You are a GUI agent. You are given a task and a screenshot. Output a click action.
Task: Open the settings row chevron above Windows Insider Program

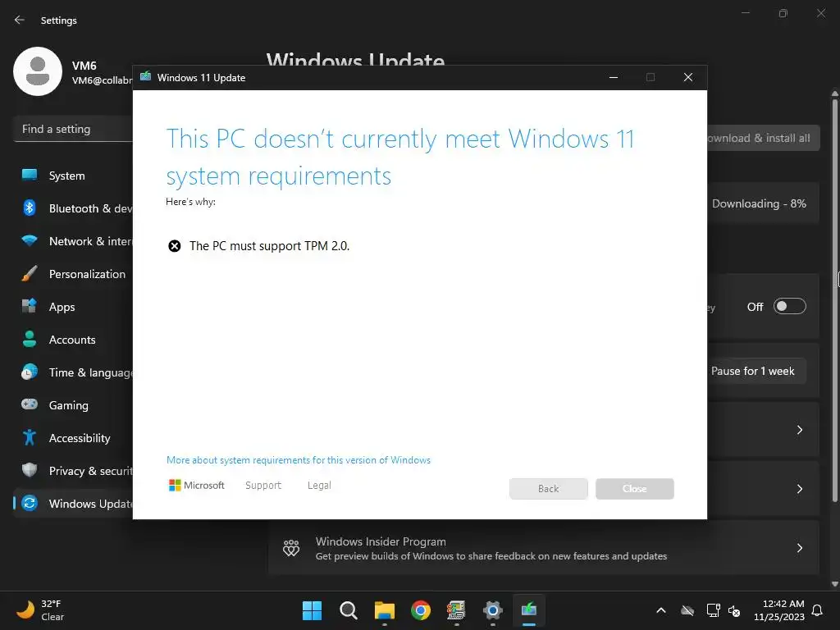pyautogui.click(x=799, y=489)
